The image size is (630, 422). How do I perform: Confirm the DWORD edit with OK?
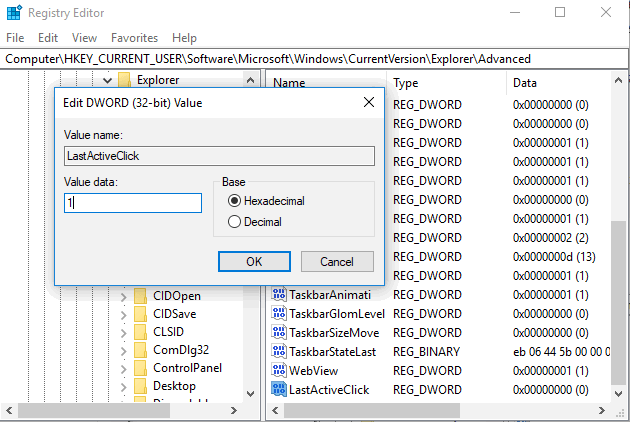click(x=254, y=262)
